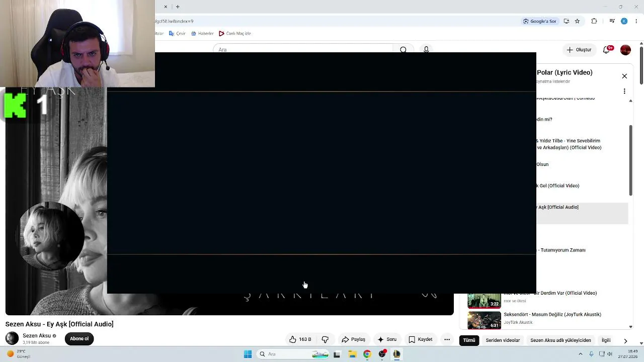Click the Oluştur create button
The width and height of the screenshot is (644, 362).
click(x=579, y=50)
